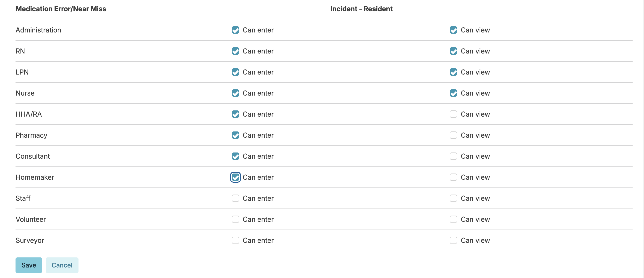Check Volunteer Can view checkbox
Viewport: 644px width, 278px height.
[x=453, y=219]
